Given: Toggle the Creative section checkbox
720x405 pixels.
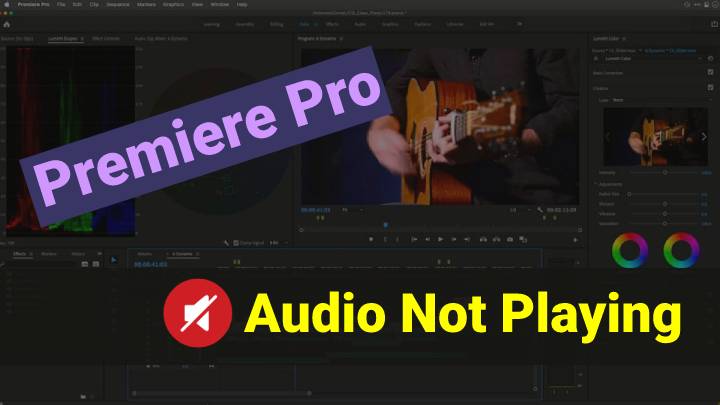Looking at the screenshot, I should pos(710,87).
